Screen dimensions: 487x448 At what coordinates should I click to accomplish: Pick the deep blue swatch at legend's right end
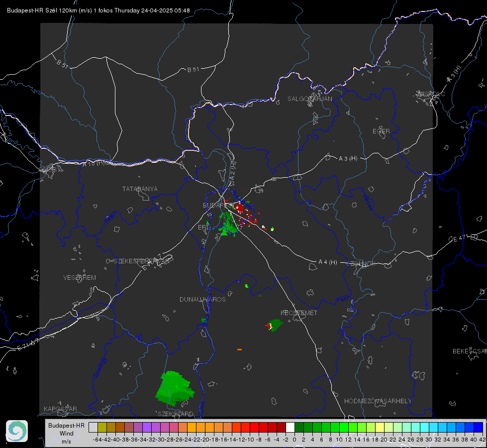tap(479, 427)
